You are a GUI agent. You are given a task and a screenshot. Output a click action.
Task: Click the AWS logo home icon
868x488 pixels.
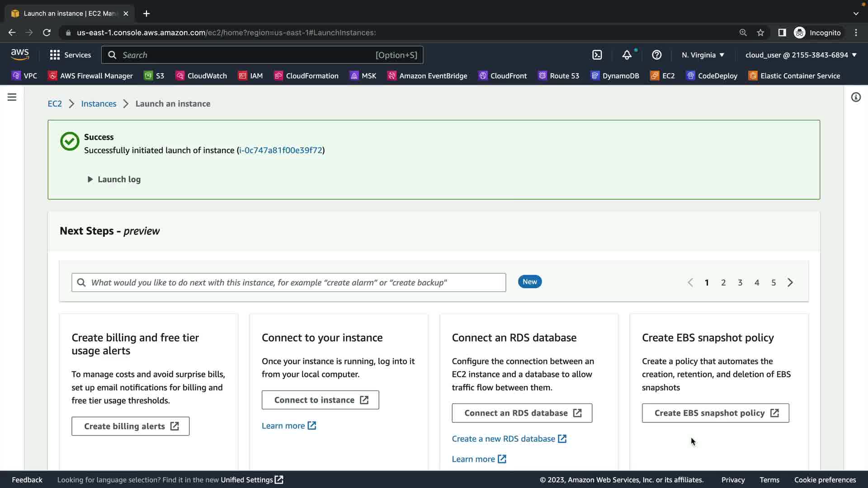click(x=20, y=55)
